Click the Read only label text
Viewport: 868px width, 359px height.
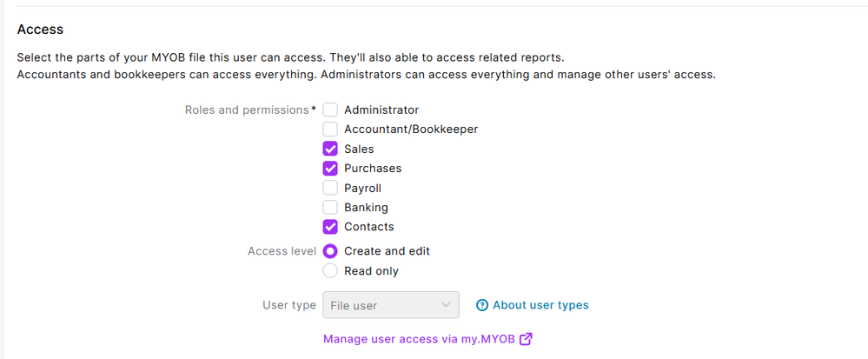point(371,271)
